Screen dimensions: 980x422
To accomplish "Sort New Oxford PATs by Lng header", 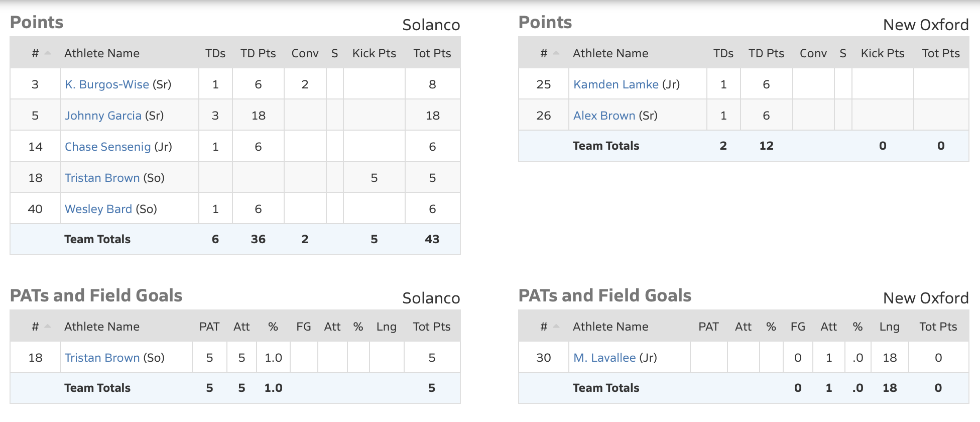I will (x=889, y=327).
